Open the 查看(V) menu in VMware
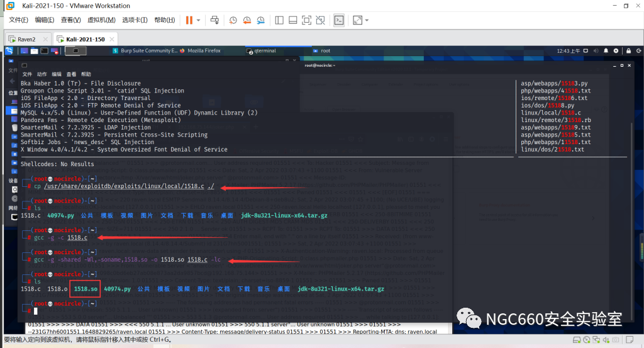 coord(70,20)
